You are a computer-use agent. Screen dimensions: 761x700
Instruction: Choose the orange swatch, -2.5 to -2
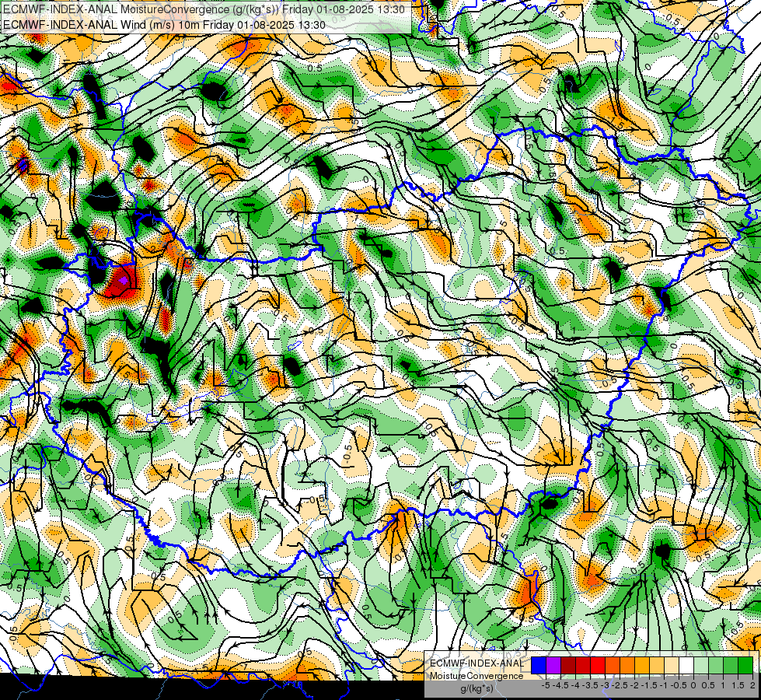click(627, 666)
